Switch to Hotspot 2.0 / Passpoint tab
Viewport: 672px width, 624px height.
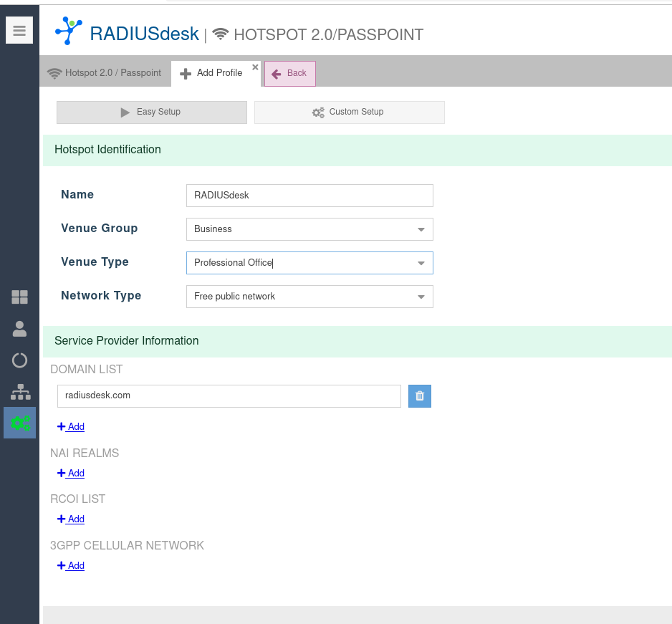(105, 73)
